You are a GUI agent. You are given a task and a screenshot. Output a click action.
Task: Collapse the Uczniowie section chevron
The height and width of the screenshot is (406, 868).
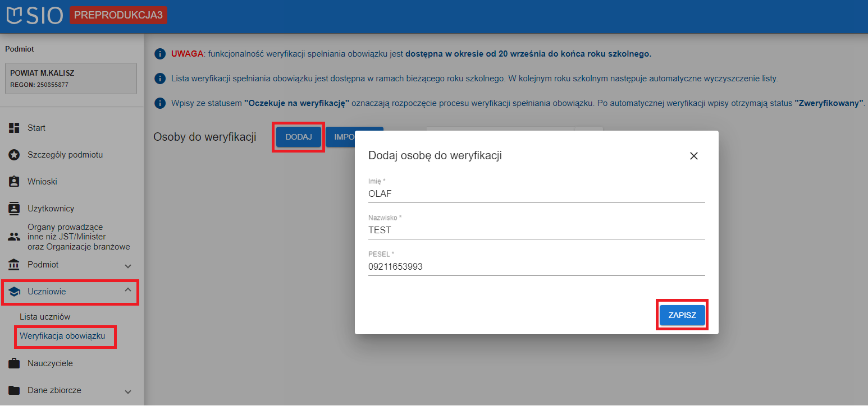point(128,290)
